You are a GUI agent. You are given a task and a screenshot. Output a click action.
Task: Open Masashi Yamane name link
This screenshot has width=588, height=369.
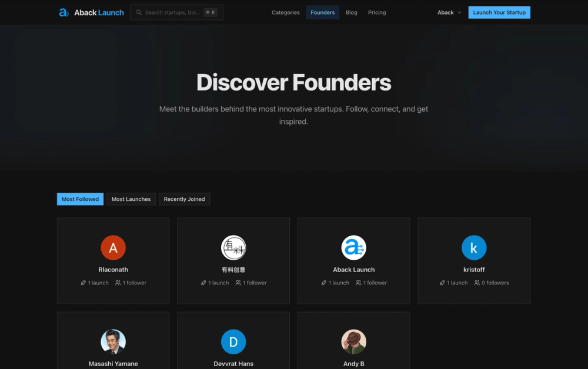(x=113, y=364)
